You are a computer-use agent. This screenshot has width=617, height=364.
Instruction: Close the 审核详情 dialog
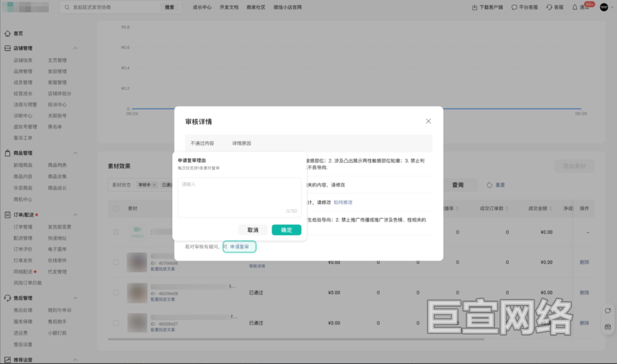tap(428, 121)
